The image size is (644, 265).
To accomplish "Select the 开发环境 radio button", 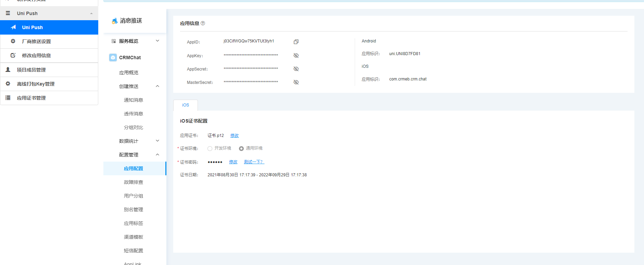I will (210, 149).
